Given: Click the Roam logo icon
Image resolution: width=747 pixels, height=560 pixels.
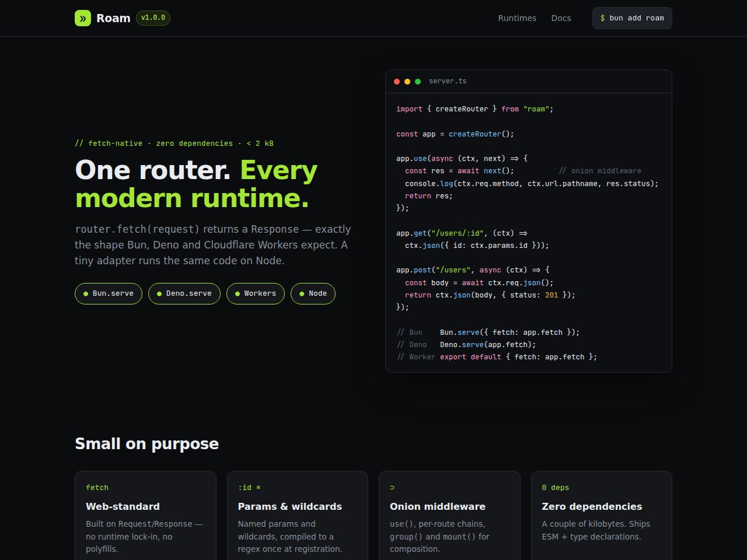Looking at the screenshot, I should [83, 18].
